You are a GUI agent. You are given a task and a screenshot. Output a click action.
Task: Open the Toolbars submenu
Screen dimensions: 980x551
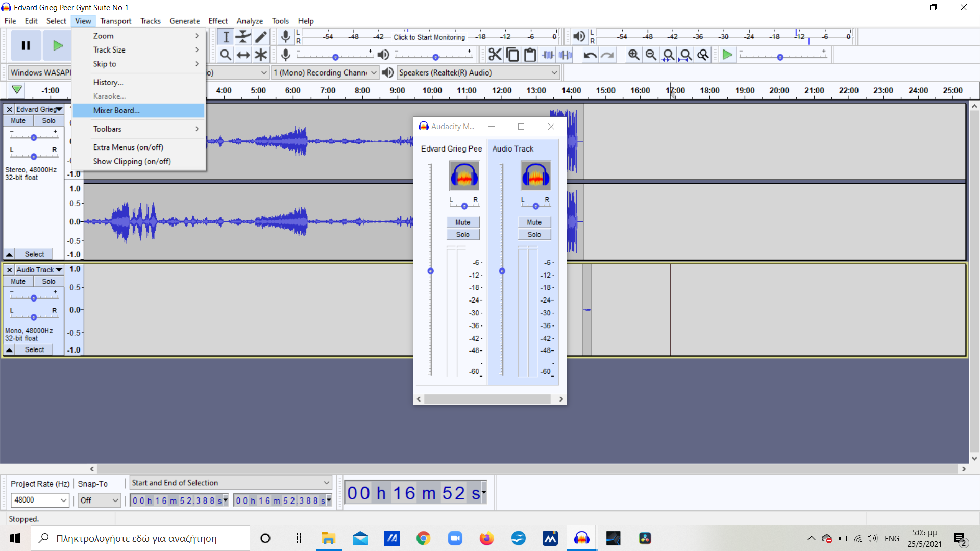[107, 129]
